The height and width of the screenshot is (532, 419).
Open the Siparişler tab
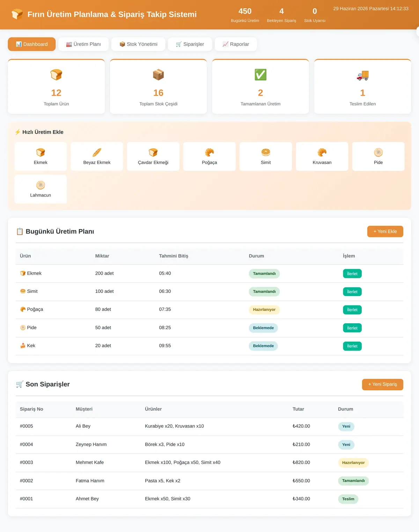[x=190, y=44]
